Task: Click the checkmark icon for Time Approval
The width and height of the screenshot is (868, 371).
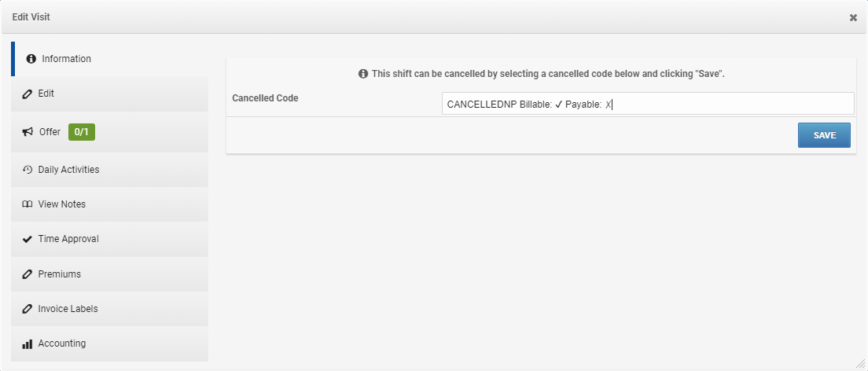Action: click(28, 239)
